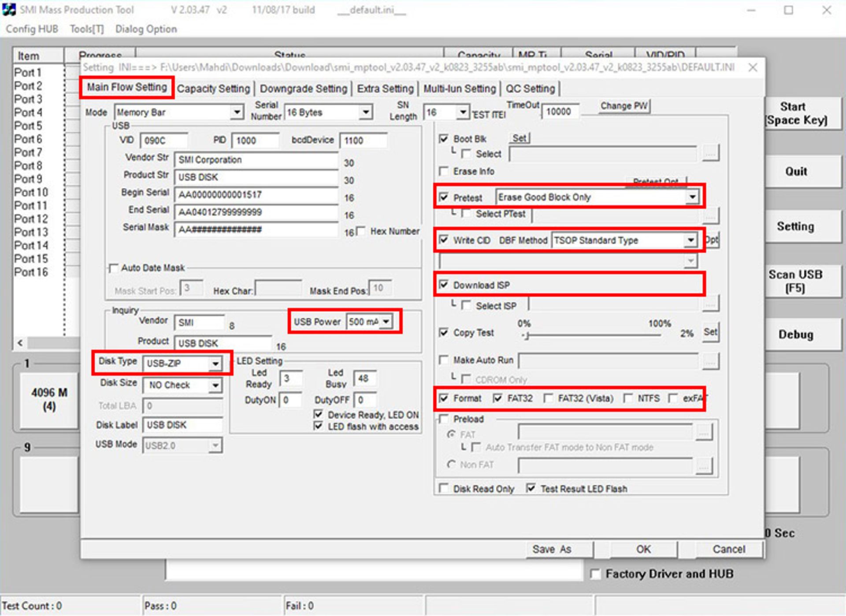Enable the Erase Info checkbox
The image size is (846, 616).
click(444, 171)
